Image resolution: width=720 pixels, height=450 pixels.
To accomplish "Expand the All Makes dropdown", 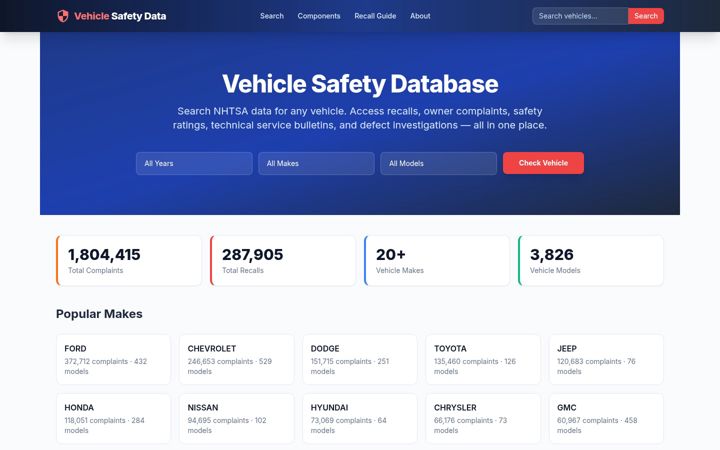I will tap(316, 163).
